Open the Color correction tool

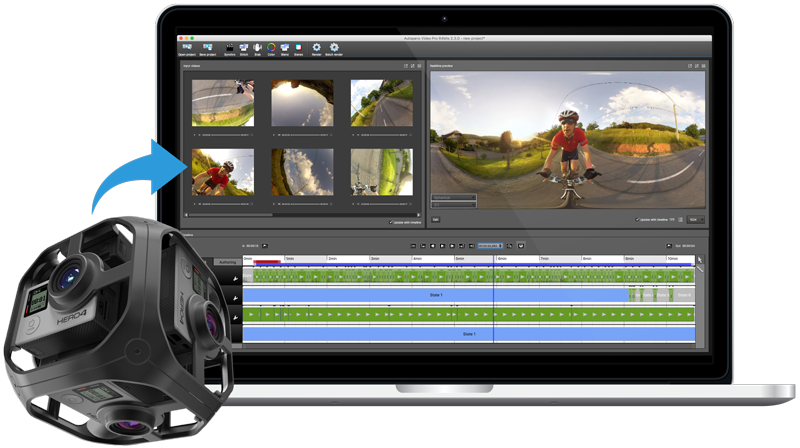[270, 48]
